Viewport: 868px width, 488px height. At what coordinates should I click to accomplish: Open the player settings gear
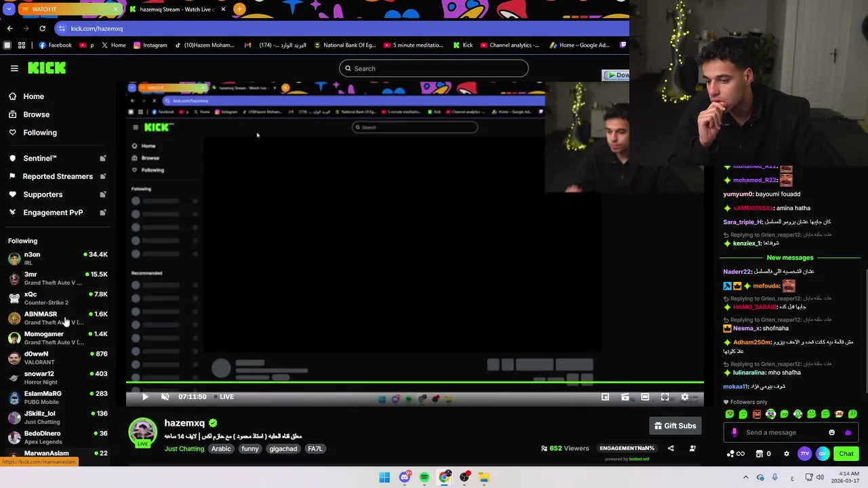tap(685, 397)
